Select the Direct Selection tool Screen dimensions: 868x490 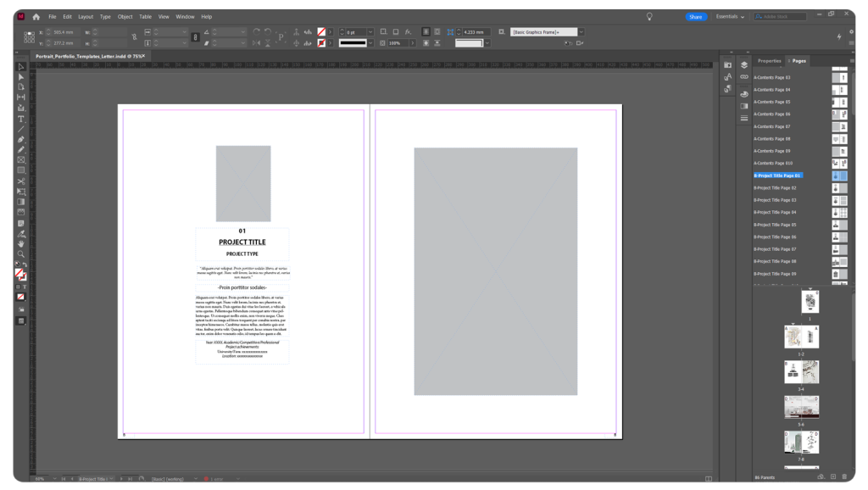tap(21, 77)
